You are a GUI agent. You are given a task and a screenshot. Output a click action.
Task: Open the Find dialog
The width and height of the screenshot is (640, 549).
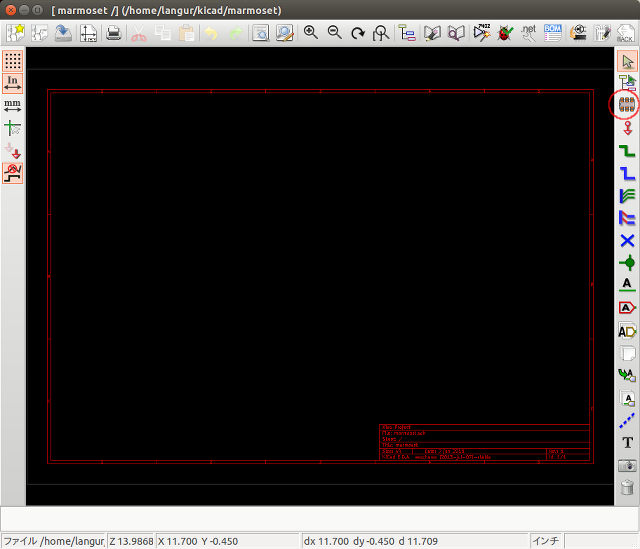point(260,33)
